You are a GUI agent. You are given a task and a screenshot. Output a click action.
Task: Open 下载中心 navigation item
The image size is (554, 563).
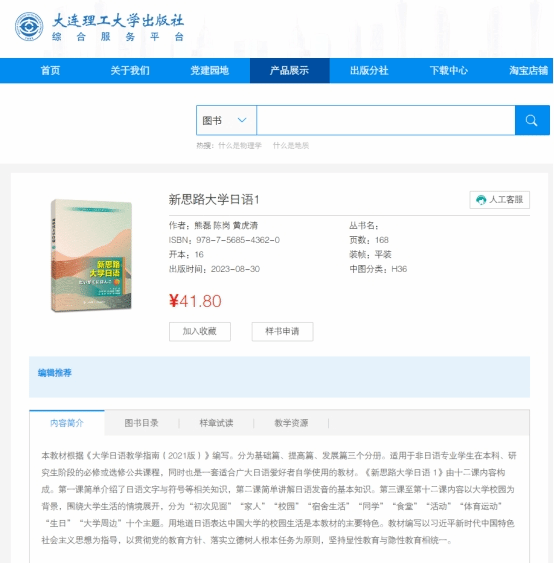[449, 70]
